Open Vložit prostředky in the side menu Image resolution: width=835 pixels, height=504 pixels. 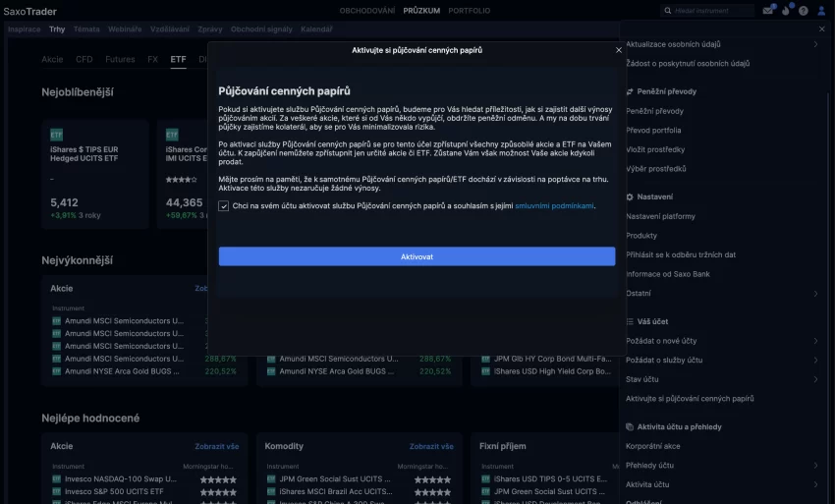(655, 149)
